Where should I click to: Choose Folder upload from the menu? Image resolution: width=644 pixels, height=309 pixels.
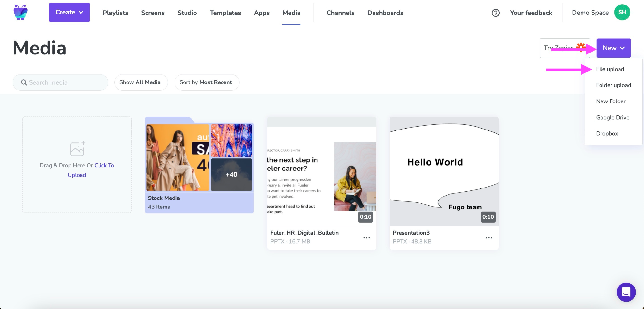[613, 85]
